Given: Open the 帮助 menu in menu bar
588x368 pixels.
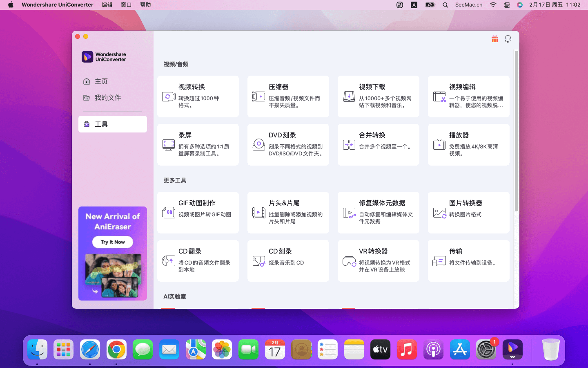Looking at the screenshot, I should (145, 5).
